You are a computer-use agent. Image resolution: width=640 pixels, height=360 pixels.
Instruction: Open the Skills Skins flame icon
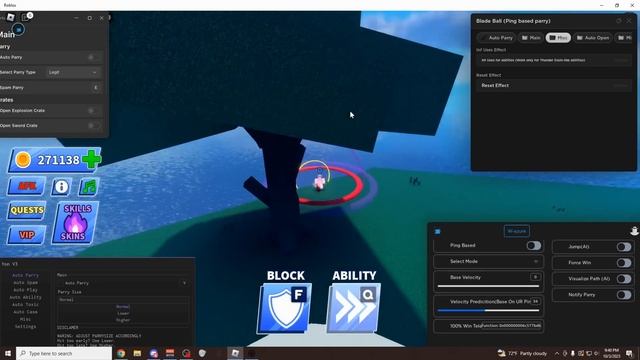pyautogui.click(x=75, y=223)
